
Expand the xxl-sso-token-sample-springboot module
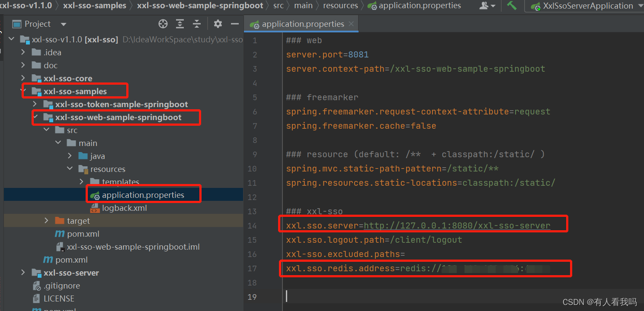click(x=35, y=104)
